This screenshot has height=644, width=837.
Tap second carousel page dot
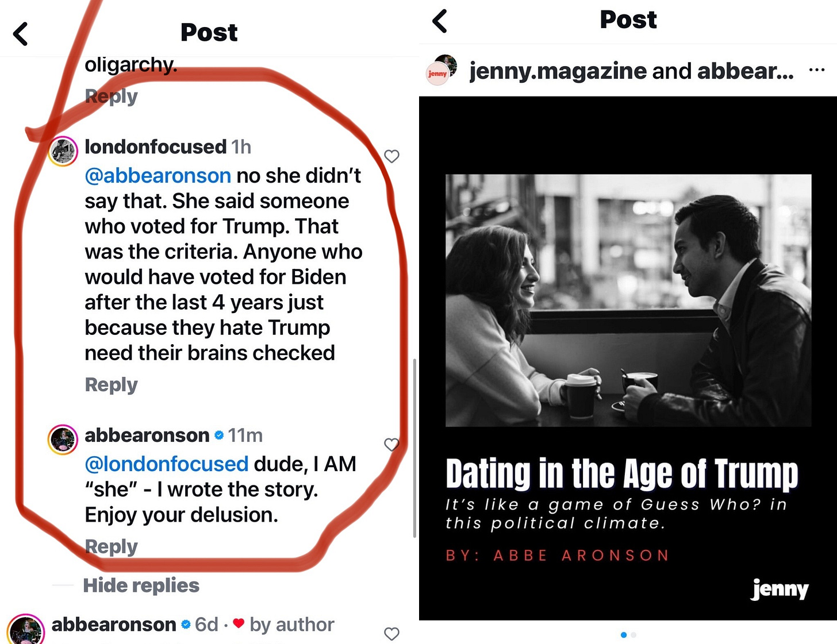coord(633,635)
